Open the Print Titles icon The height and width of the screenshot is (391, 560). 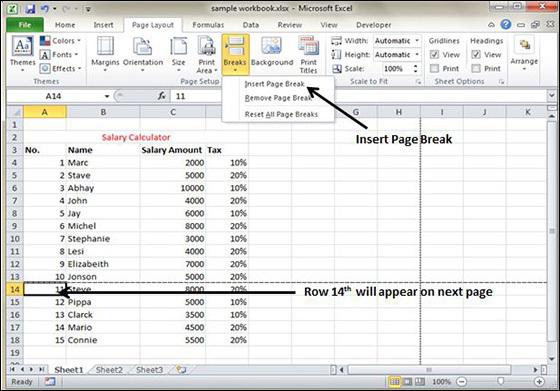308,46
